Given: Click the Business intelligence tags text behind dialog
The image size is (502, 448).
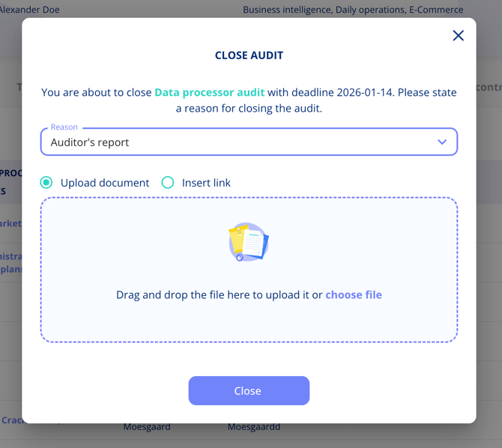Looking at the screenshot, I should [x=353, y=10].
